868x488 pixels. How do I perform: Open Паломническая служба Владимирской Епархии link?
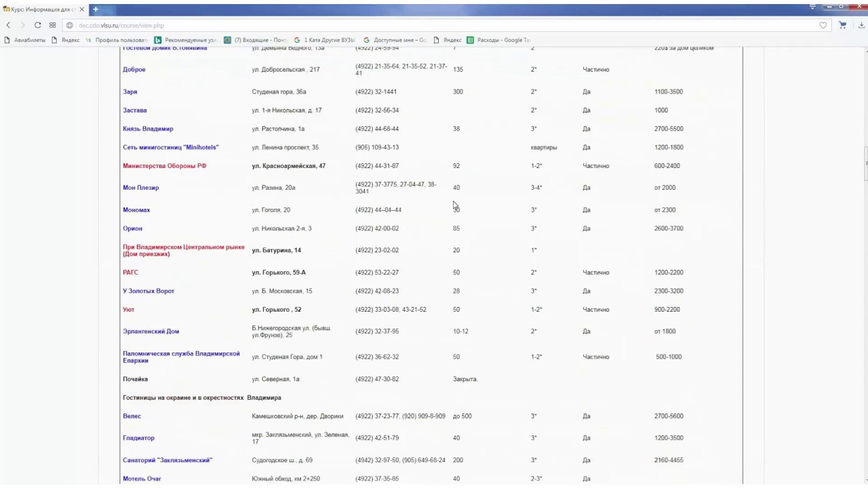(181, 357)
